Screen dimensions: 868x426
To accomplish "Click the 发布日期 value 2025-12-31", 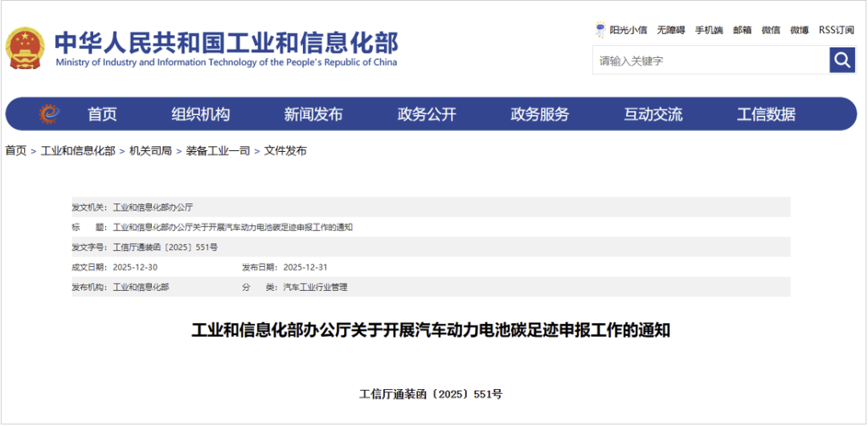I will [x=305, y=267].
